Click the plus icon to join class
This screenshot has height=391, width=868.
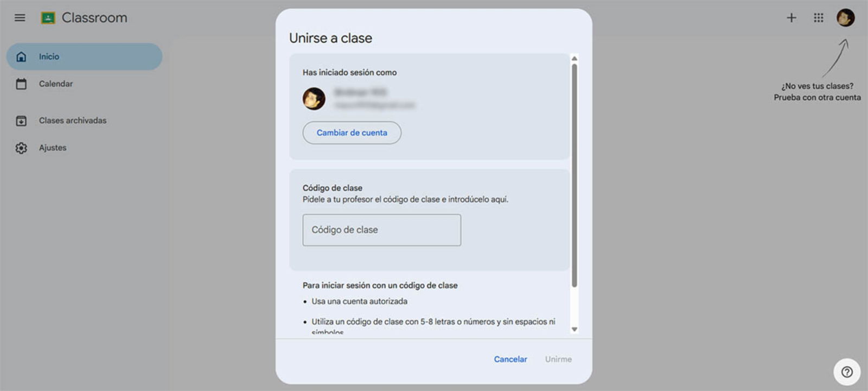pos(792,18)
